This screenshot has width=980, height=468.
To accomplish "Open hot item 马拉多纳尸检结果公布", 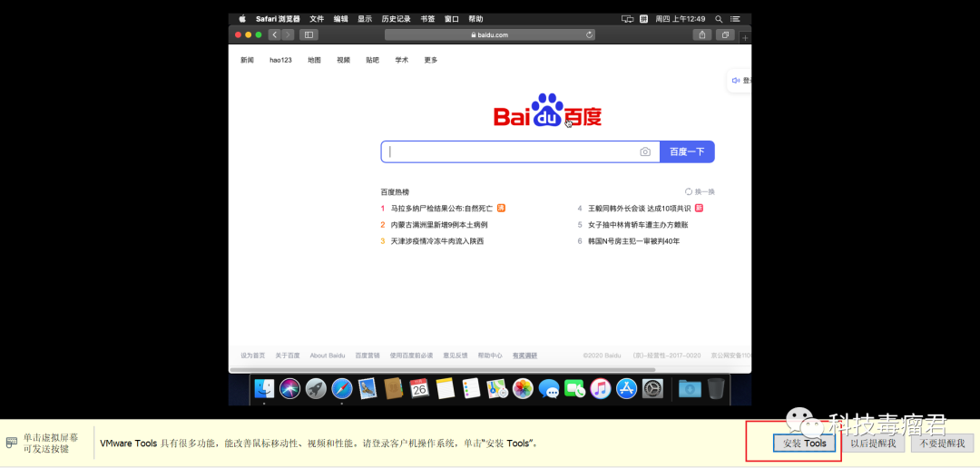I will 442,208.
